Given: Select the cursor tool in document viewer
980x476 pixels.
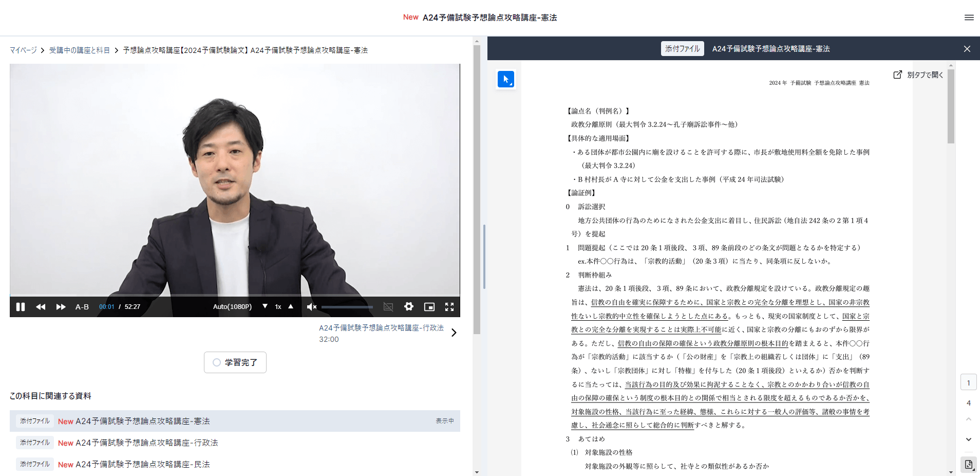Looking at the screenshot, I should click(x=506, y=79).
